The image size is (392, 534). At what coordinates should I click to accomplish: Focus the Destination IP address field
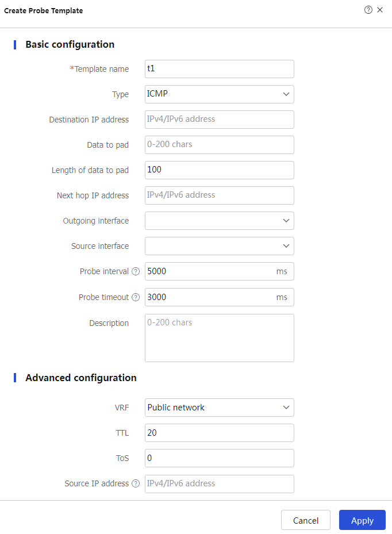tap(219, 120)
